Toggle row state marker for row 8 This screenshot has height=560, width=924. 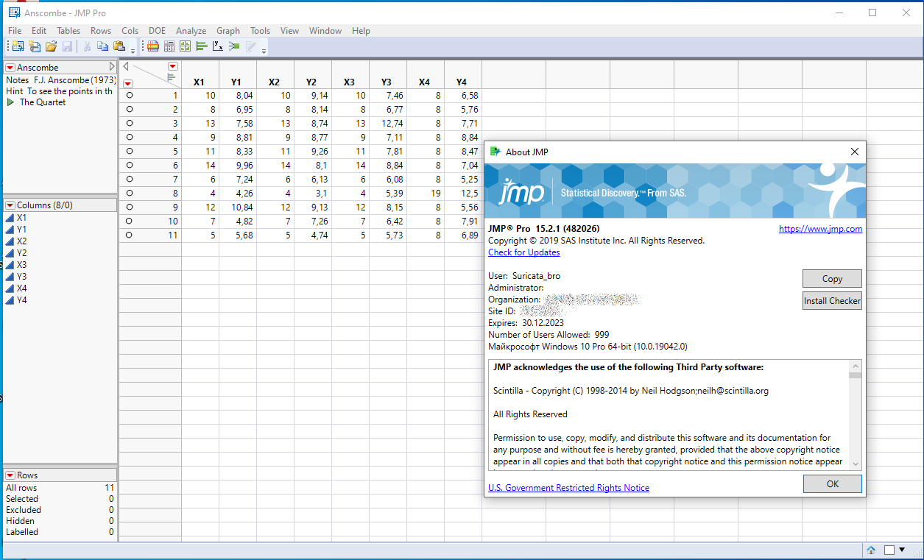pyautogui.click(x=129, y=193)
